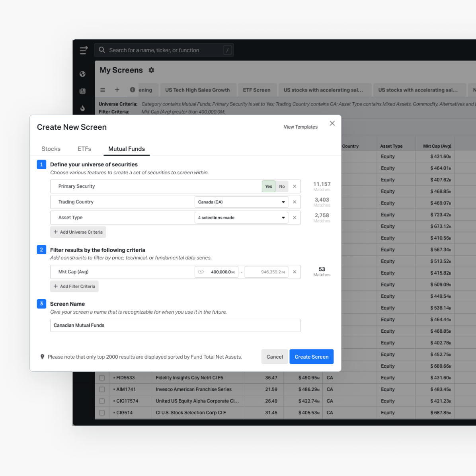Set Primary Security to Yes
Screen dimensions: 476x476
pyautogui.click(x=269, y=186)
